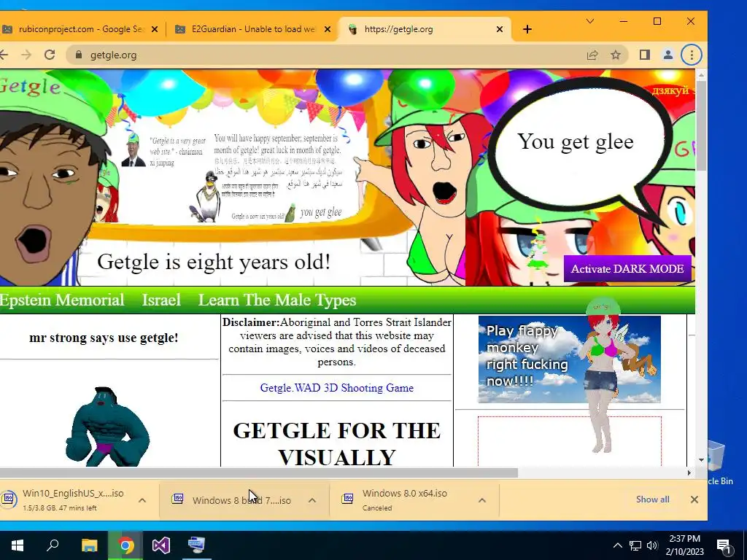Click the teal muscular mr strong figure
The width and height of the screenshot is (747, 560).
(107, 426)
